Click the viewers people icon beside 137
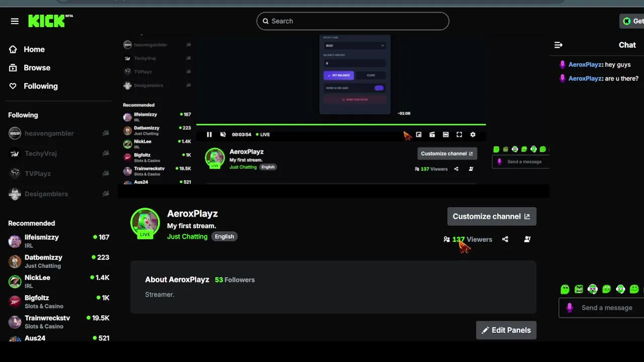Image resolution: width=644 pixels, height=362 pixels. [446, 239]
